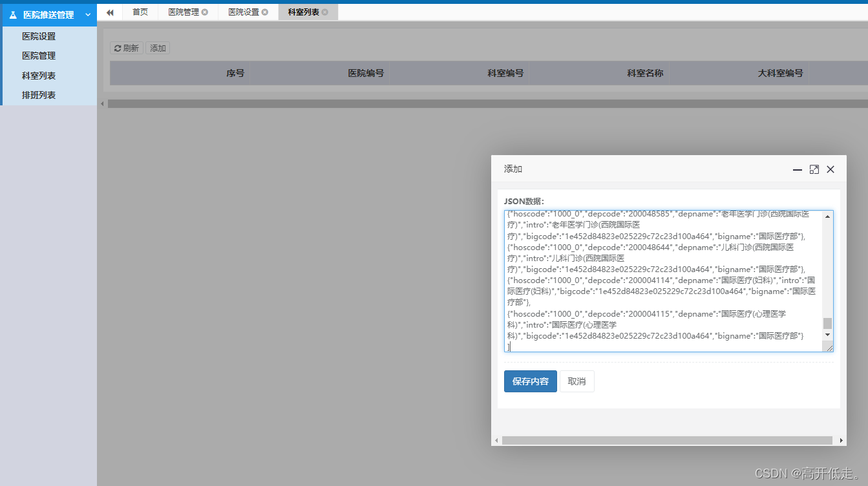The height and width of the screenshot is (486, 868).
Task: Select the 科室列表 tab
Action: (x=304, y=12)
